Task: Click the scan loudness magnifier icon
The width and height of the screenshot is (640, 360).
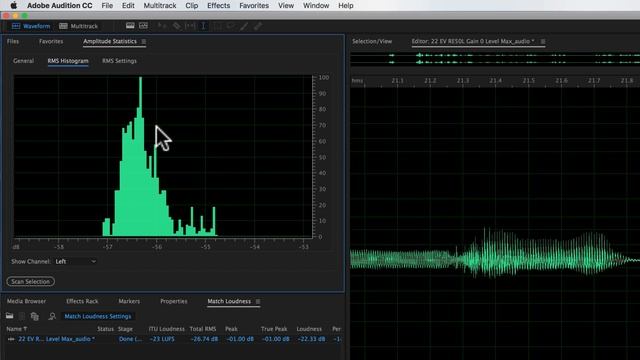Action: [52, 316]
